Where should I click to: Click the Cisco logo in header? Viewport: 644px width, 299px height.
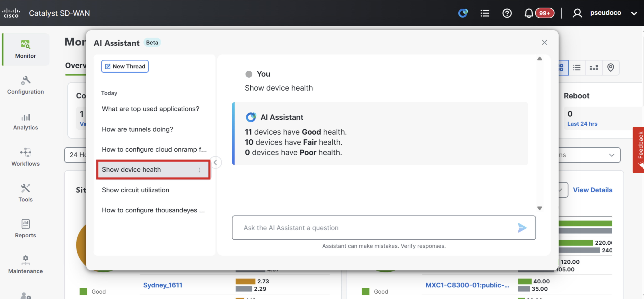click(11, 13)
